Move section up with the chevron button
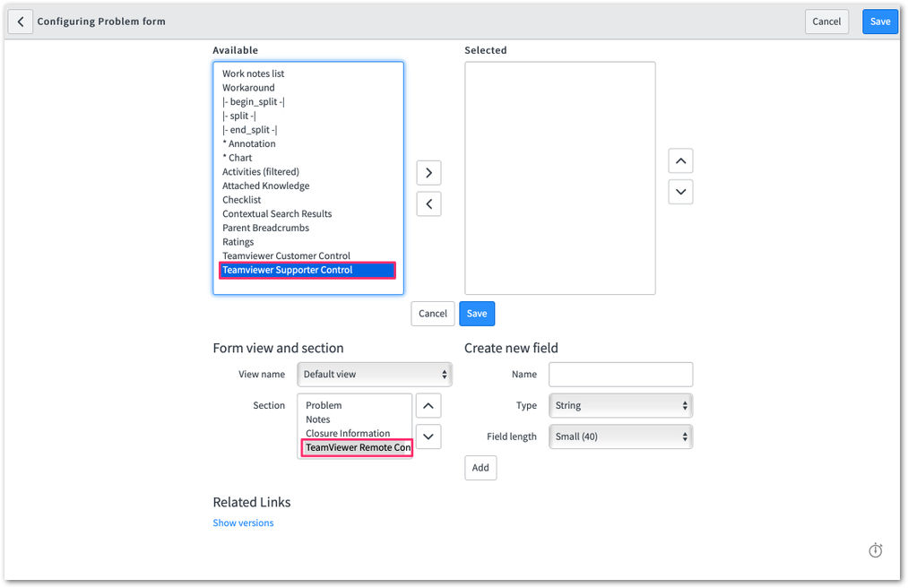This screenshot has height=588, width=908. [x=428, y=405]
